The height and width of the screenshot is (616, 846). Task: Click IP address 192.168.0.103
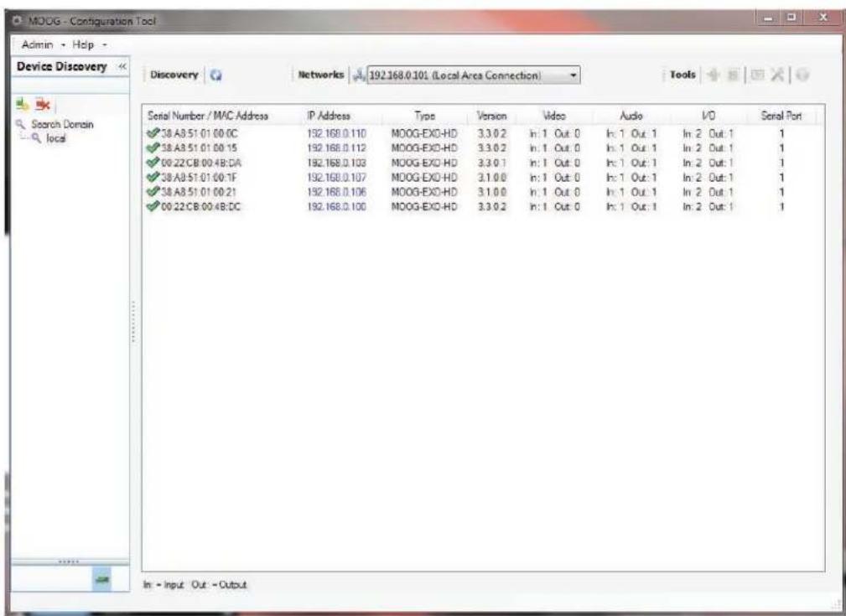(x=337, y=163)
